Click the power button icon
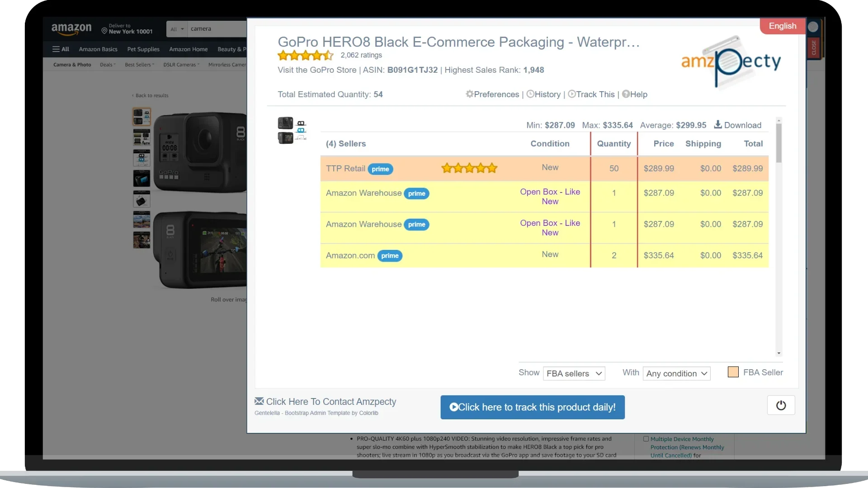 781,405
